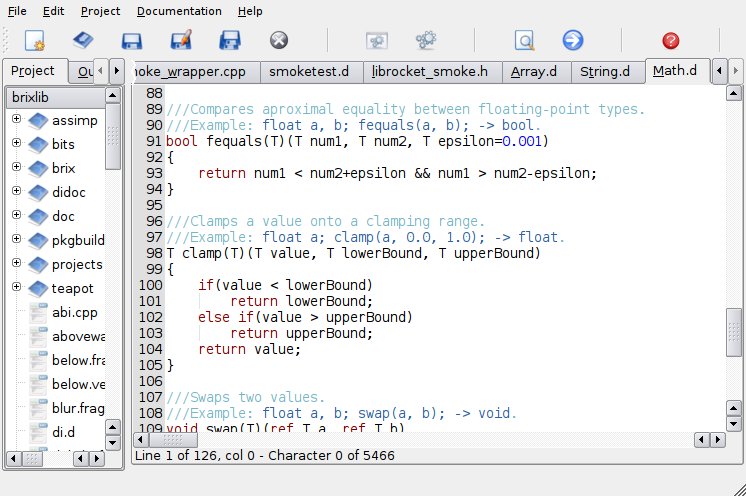This screenshot has width=746, height=496.
Task: Click the gray circular close file icon
Action: click(x=279, y=41)
